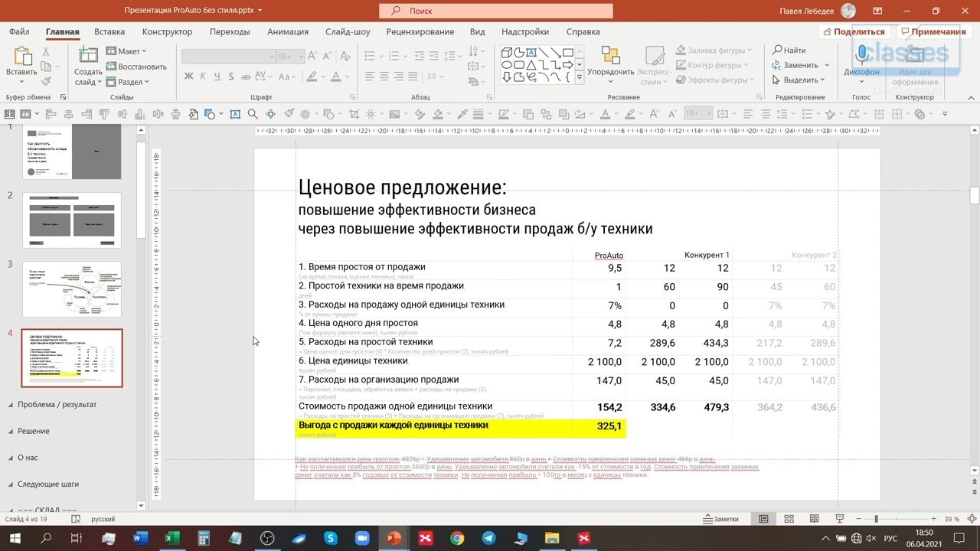Click the spell check icon in status bar

click(x=76, y=519)
